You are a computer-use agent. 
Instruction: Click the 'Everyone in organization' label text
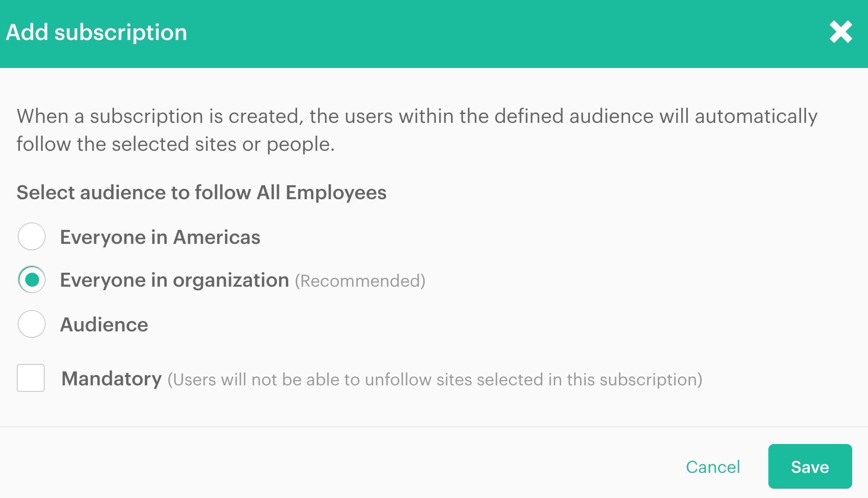coord(175,280)
